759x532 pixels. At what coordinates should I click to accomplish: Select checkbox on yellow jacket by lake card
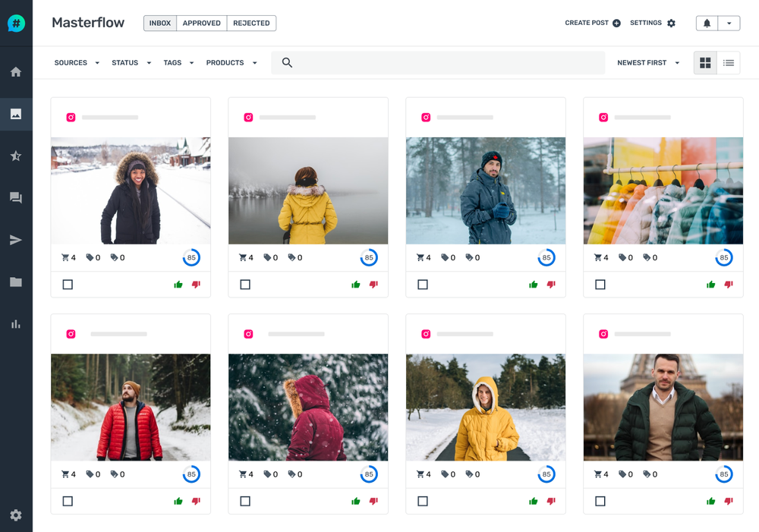(245, 285)
